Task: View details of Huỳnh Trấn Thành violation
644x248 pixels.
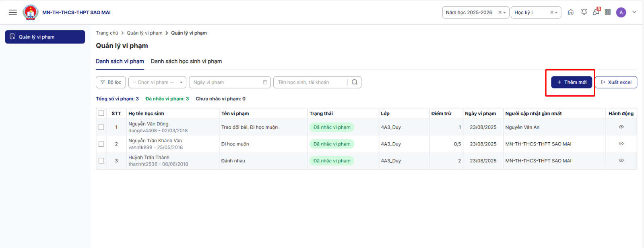Action: click(621, 160)
